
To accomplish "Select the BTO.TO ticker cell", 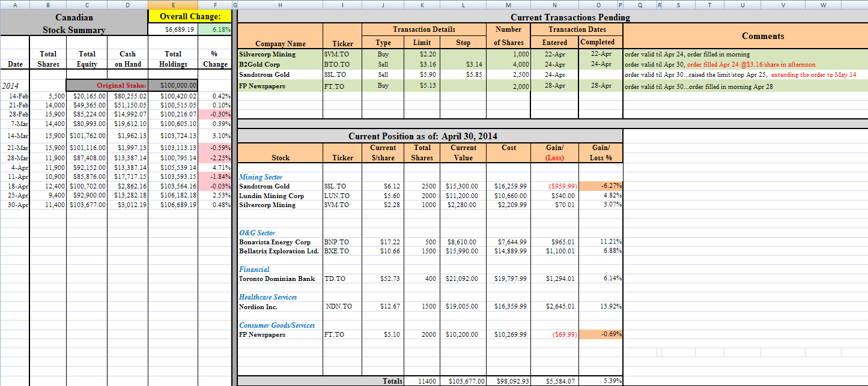I will 342,64.
